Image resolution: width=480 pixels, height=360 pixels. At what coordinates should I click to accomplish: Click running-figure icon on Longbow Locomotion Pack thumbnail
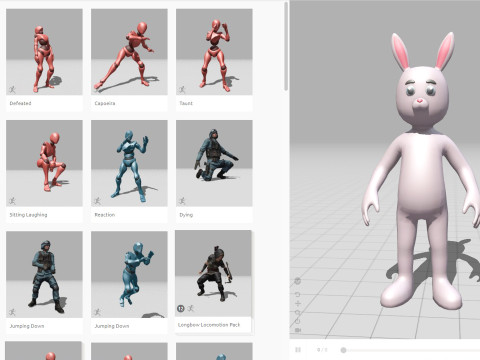click(191, 309)
